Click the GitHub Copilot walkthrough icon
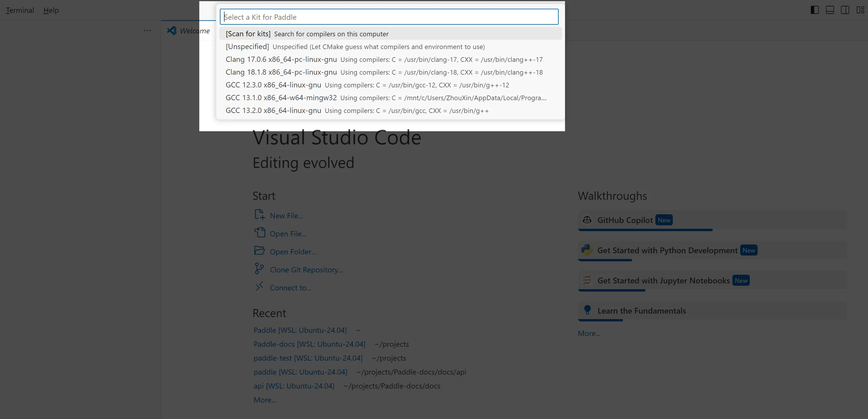This screenshot has height=419, width=868. click(x=587, y=220)
